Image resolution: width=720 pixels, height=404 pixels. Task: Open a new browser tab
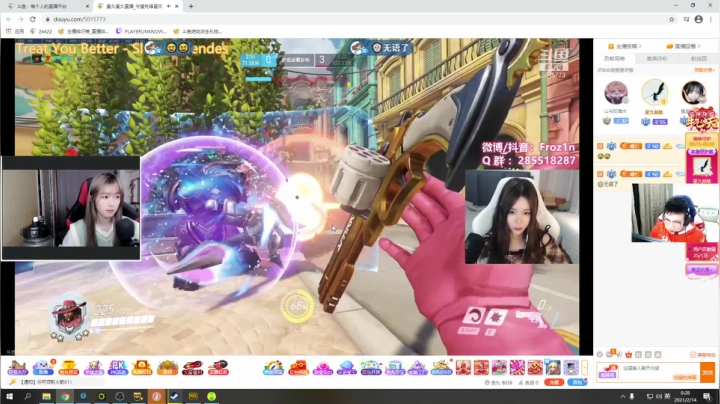[191, 6]
